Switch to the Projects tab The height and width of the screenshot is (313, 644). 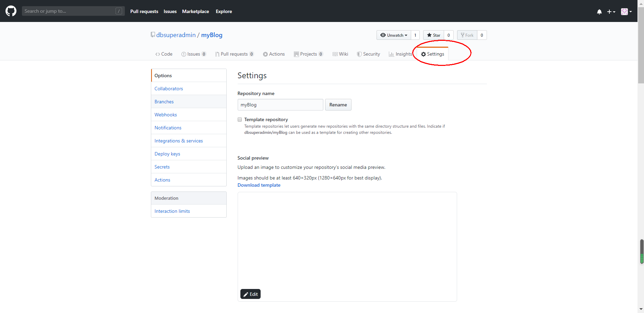coord(309,54)
